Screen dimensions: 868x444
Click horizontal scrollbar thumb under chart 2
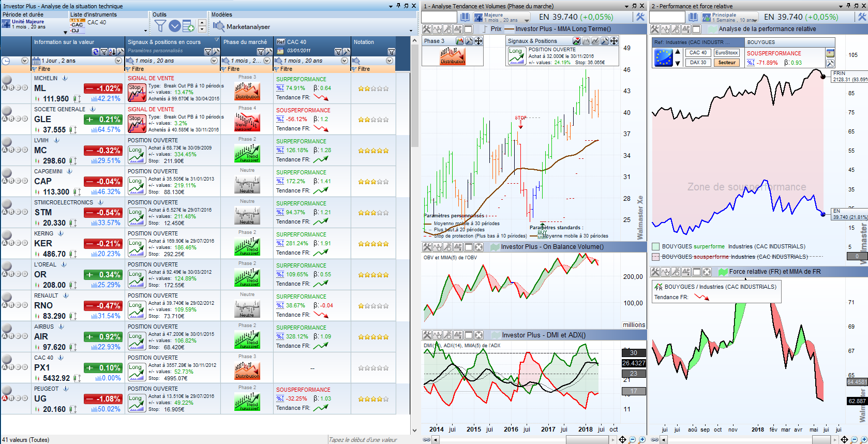pyautogui.click(x=821, y=440)
